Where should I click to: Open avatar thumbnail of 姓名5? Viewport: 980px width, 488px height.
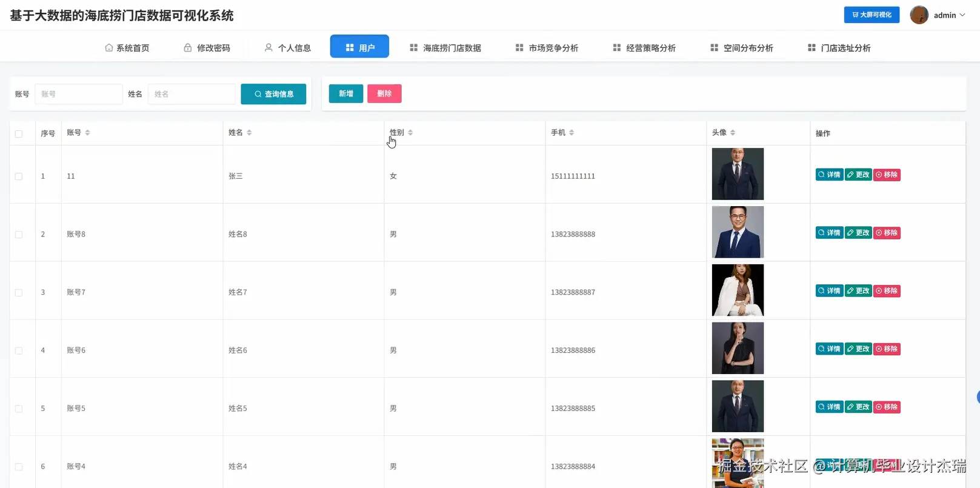(738, 407)
